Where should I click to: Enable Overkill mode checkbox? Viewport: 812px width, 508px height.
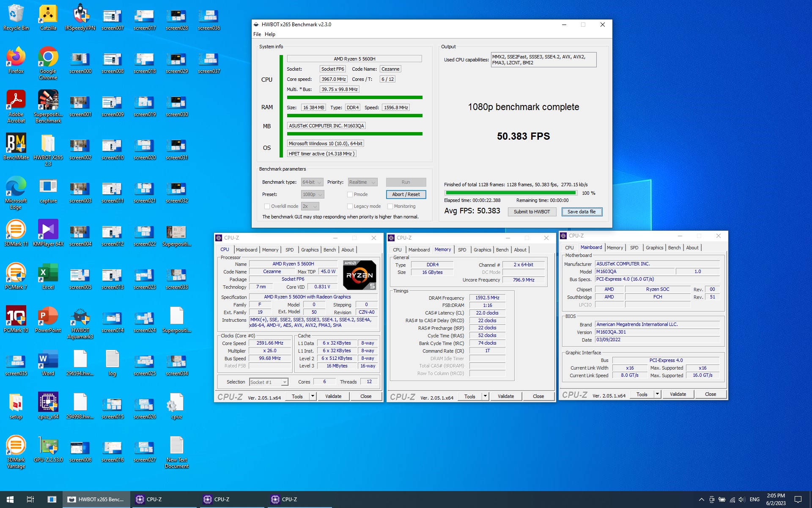(x=267, y=206)
